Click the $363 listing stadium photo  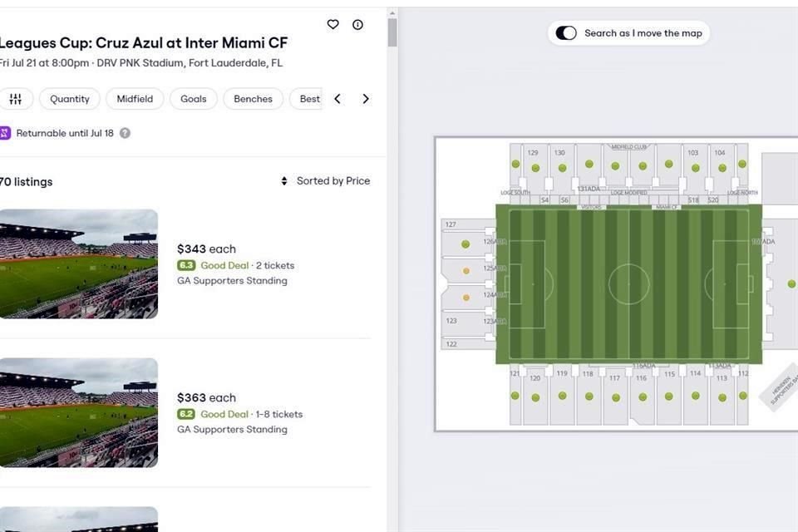79,412
